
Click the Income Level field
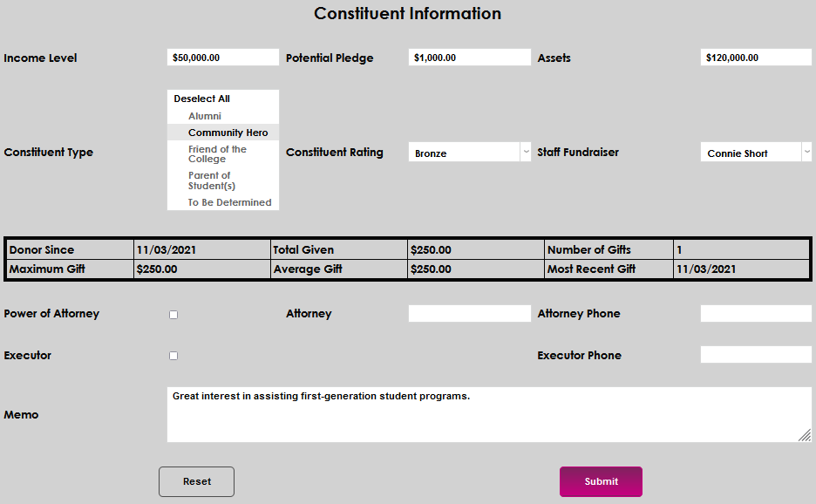(x=223, y=58)
